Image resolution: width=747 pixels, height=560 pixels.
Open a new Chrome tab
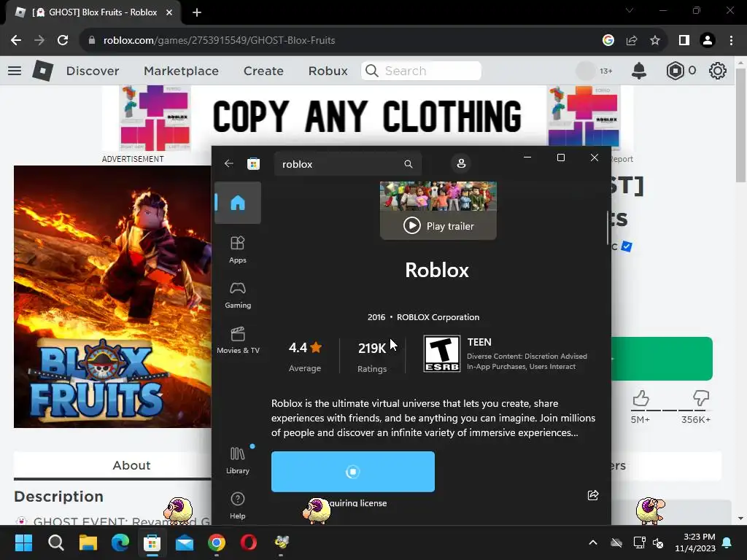(197, 12)
